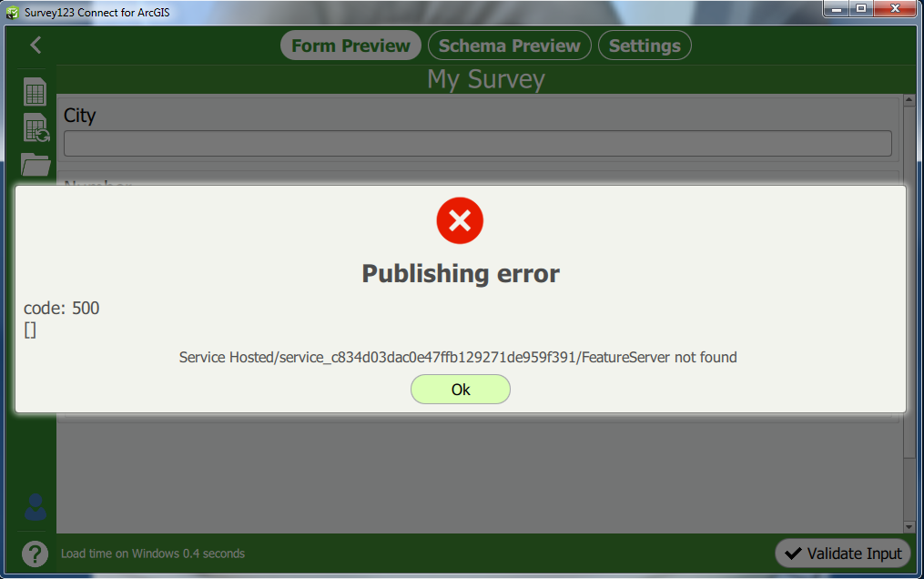Open the Settings tab
924x579 pixels.
tap(645, 46)
